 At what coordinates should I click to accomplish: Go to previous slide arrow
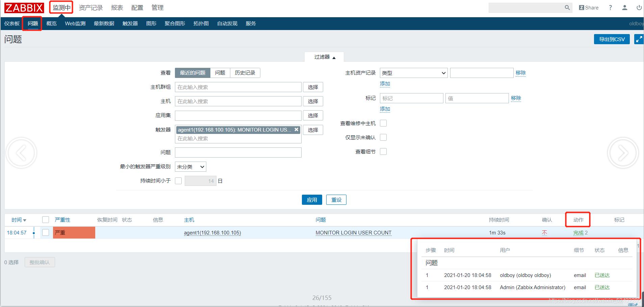21,153
